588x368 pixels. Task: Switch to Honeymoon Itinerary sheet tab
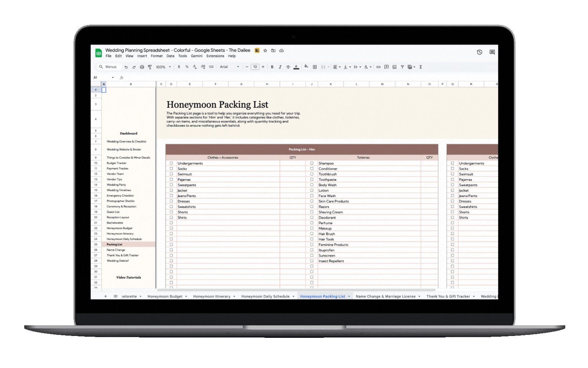pyautogui.click(x=212, y=297)
